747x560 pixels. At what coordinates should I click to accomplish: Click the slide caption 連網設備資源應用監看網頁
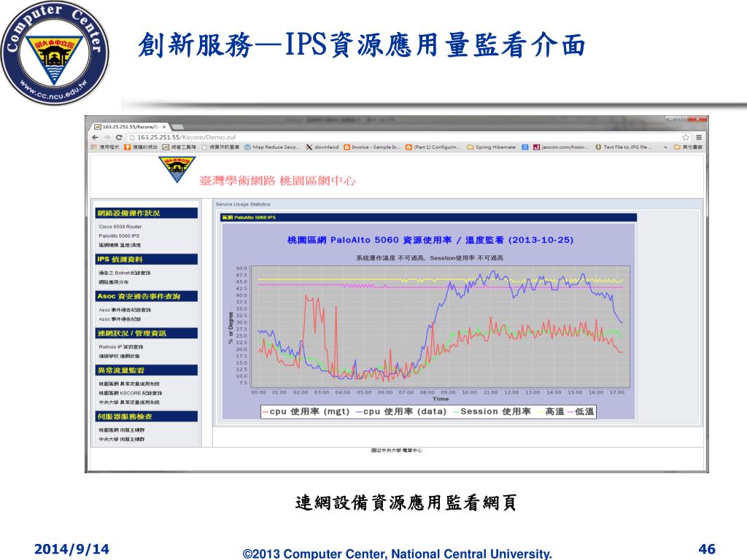[406, 503]
